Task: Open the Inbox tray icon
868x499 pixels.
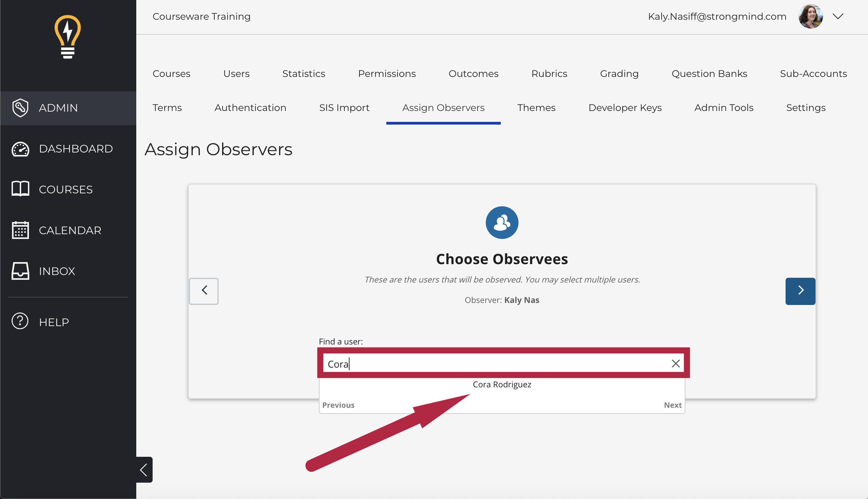Action: coord(20,271)
